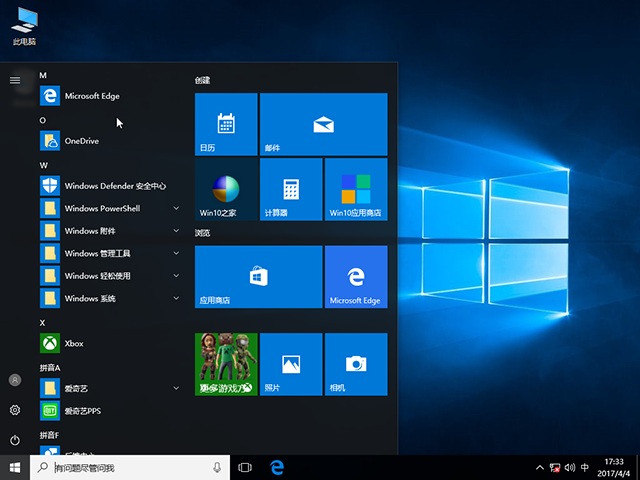
Task: Expand the Start hamburger menu
Action: (15, 80)
